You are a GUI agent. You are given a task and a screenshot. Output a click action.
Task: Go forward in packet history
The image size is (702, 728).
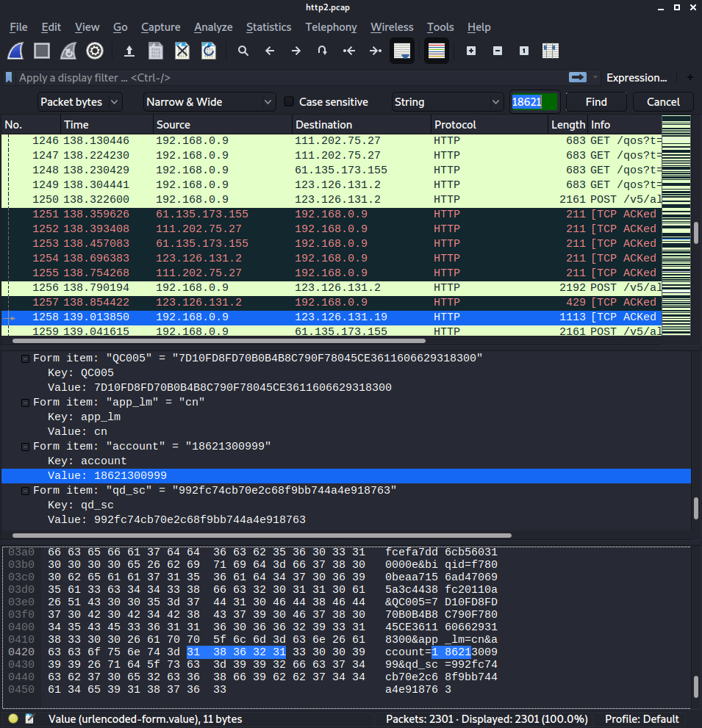[296, 51]
